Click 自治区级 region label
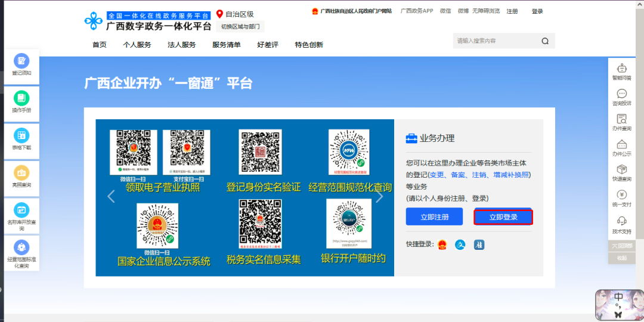The image size is (644, 322). point(240,14)
